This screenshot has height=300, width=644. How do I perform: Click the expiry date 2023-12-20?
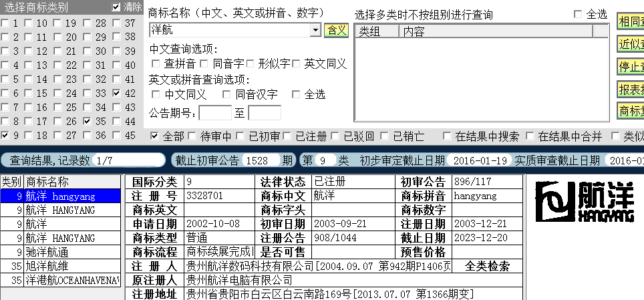tap(487, 238)
